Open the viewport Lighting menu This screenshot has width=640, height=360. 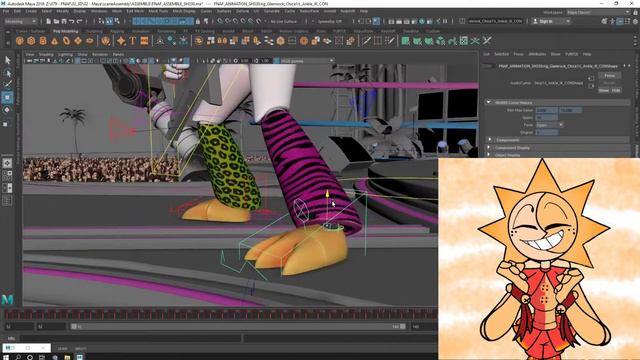(x=65, y=54)
